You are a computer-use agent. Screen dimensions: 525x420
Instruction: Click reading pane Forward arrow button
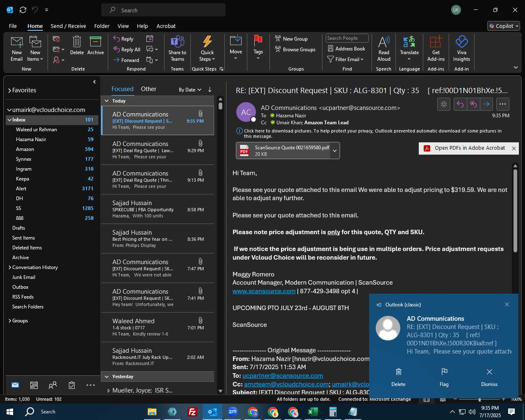[x=486, y=104]
